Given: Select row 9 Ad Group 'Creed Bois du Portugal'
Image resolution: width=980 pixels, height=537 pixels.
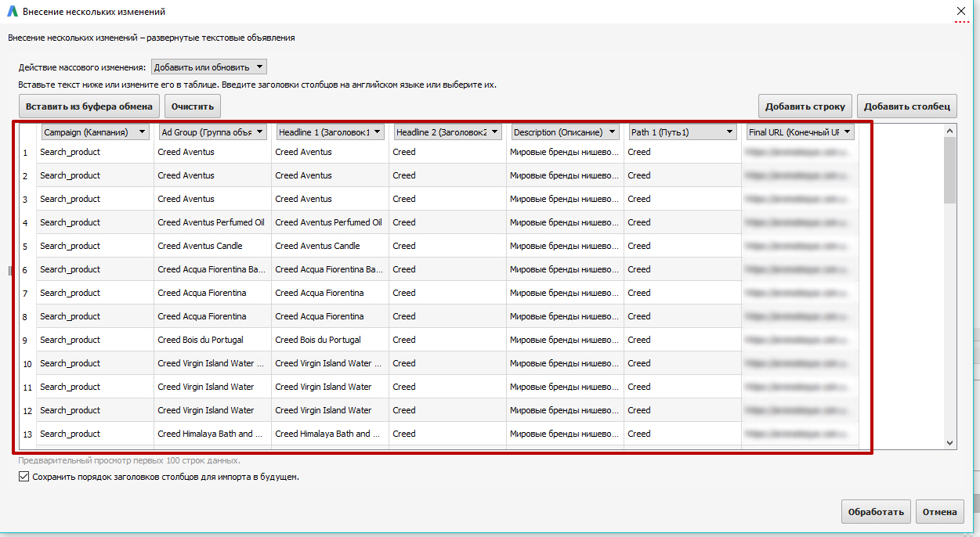Looking at the screenshot, I should (x=212, y=340).
